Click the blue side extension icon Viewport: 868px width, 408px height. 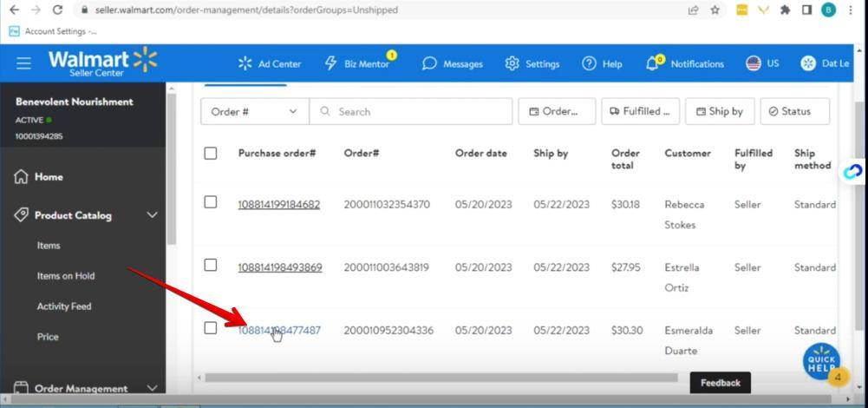pos(852,172)
